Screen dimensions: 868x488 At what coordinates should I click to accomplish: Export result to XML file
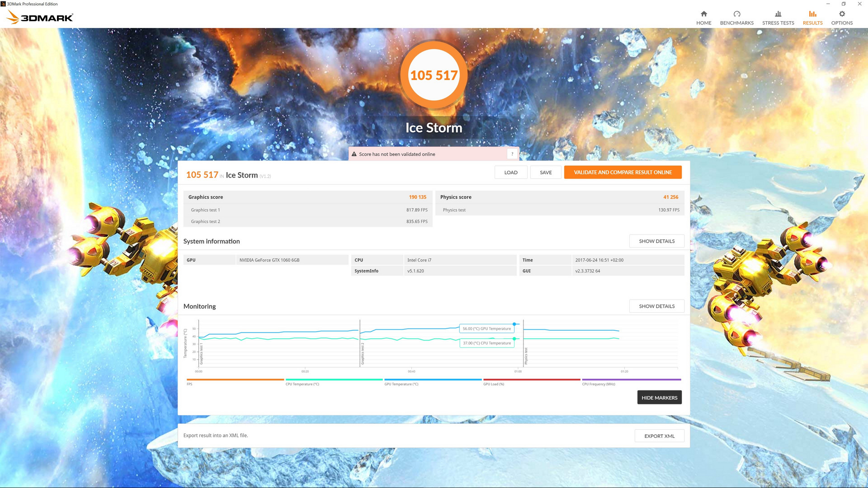(x=659, y=436)
